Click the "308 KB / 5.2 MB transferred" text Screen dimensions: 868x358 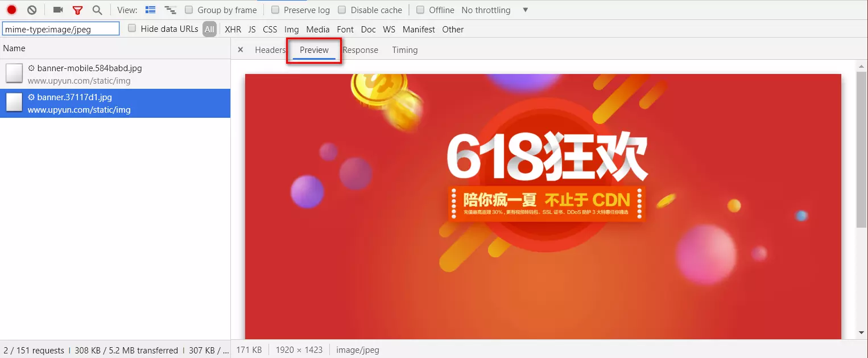click(126, 350)
